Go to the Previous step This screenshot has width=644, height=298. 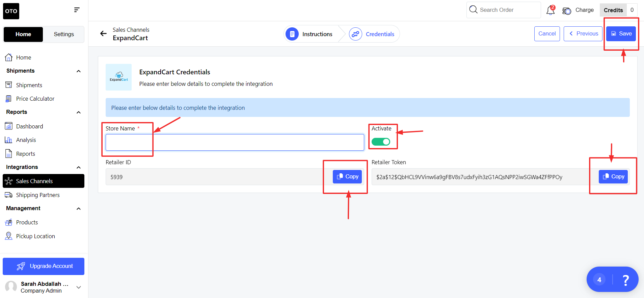(x=583, y=34)
